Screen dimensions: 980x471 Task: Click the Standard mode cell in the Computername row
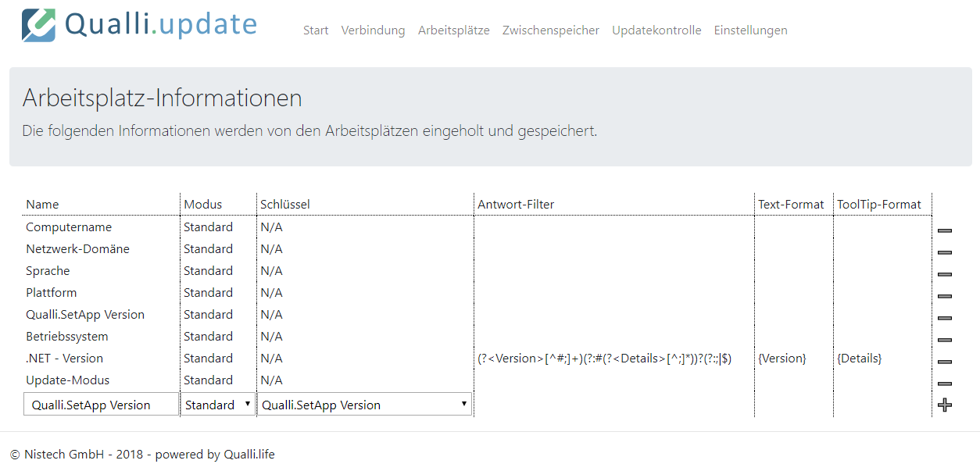point(208,227)
